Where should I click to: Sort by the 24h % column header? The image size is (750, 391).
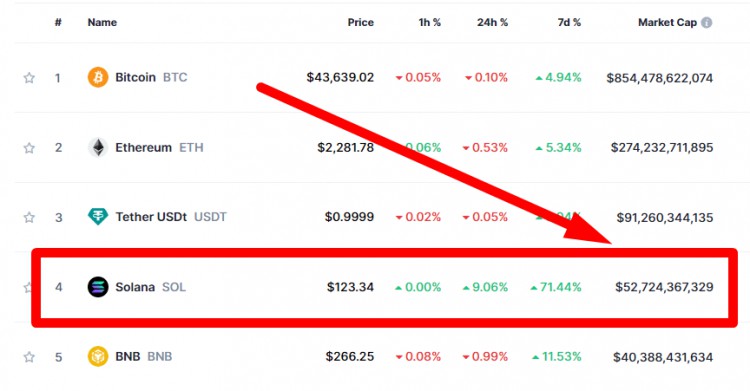(x=492, y=22)
